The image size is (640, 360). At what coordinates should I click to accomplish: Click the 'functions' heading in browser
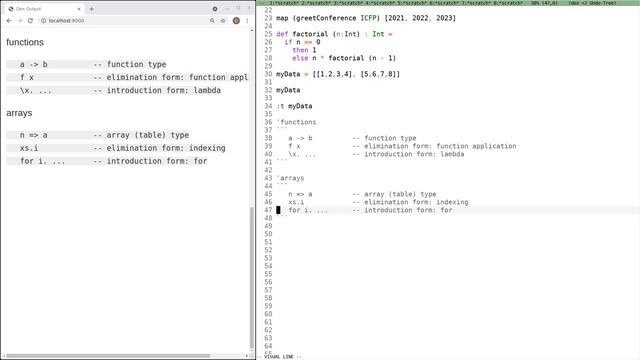coord(25,42)
